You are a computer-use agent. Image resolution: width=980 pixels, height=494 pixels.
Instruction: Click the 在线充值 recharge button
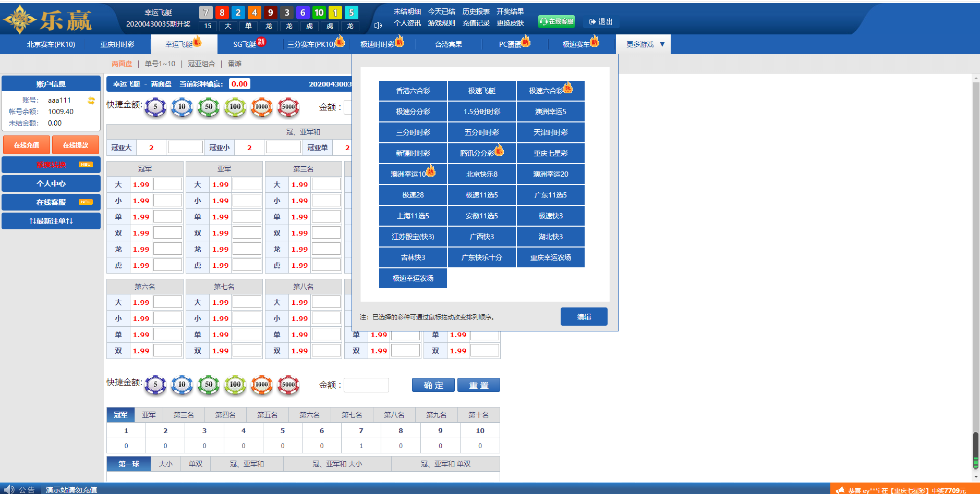(27, 145)
